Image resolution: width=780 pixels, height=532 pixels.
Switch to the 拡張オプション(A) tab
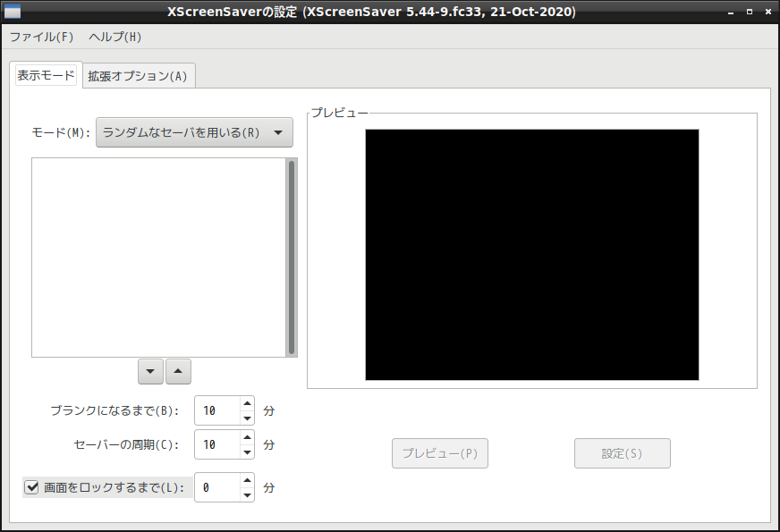click(x=139, y=76)
